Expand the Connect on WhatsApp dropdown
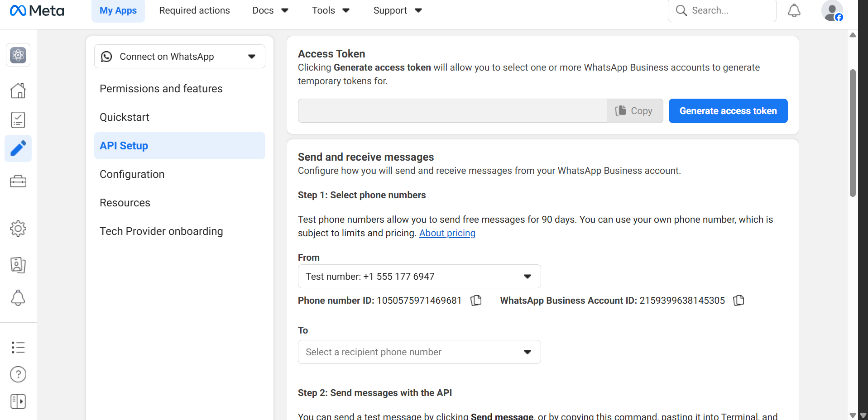The width and height of the screenshot is (868, 420). click(180, 57)
